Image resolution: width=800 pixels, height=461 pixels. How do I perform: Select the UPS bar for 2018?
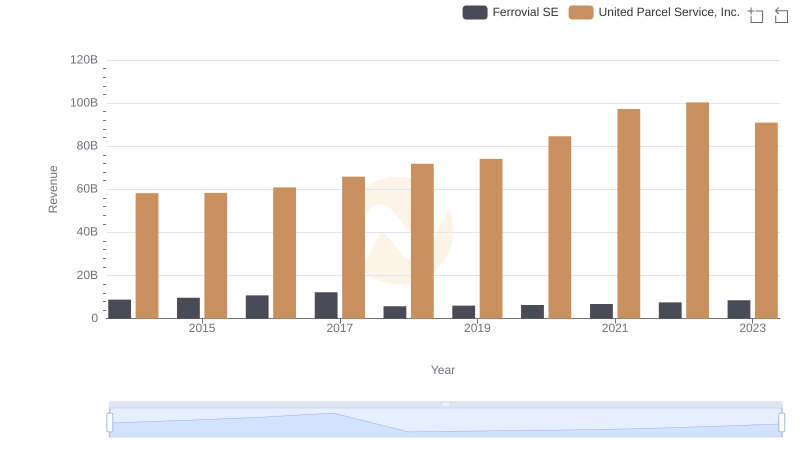tap(422, 241)
